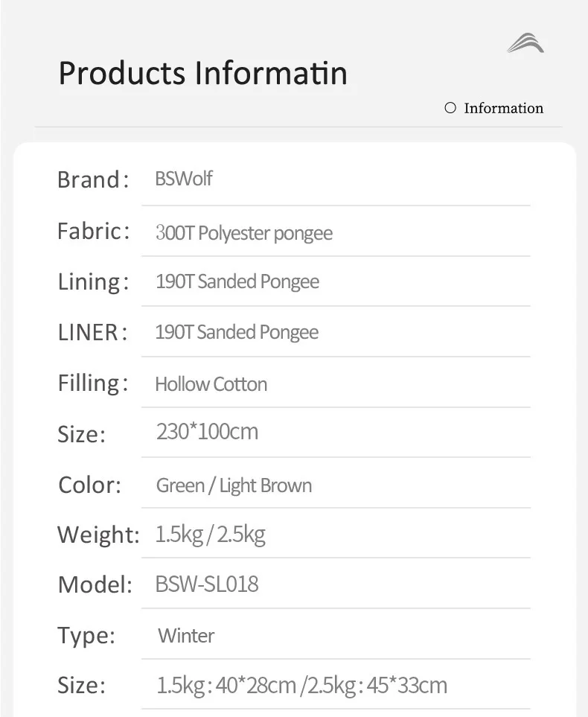
Task: Select the Information radio circle
Action: [450, 108]
